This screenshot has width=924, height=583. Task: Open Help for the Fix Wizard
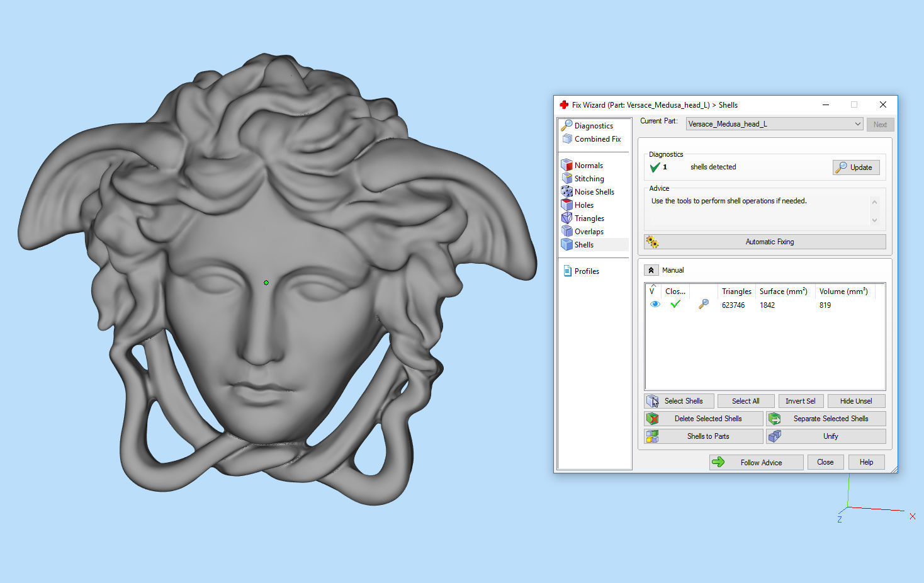[866, 462]
